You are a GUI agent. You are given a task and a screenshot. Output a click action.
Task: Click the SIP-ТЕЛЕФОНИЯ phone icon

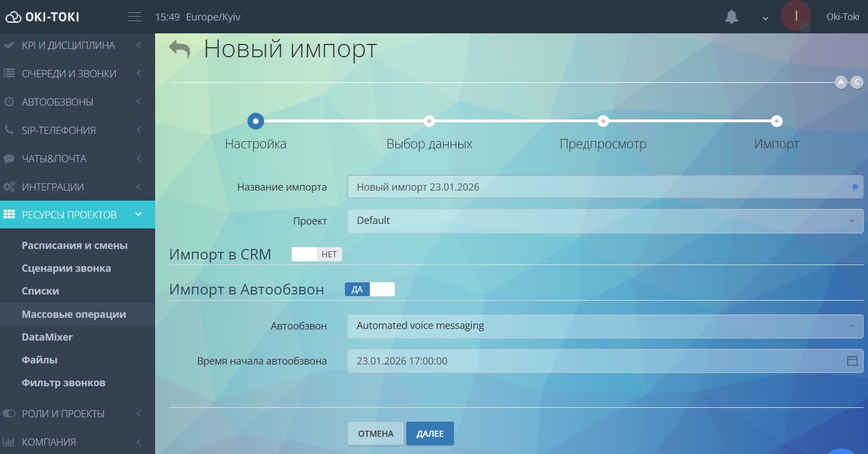coord(8,129)
